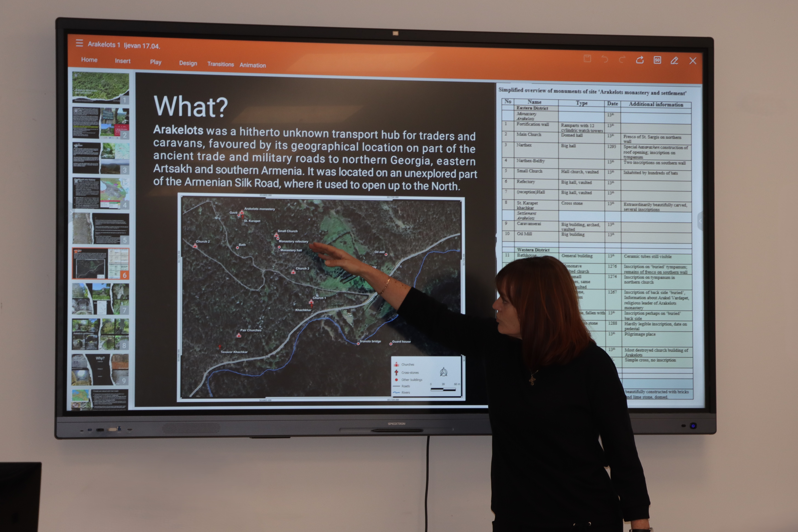Click the 50 zoom level icon

tap(657, 60)
